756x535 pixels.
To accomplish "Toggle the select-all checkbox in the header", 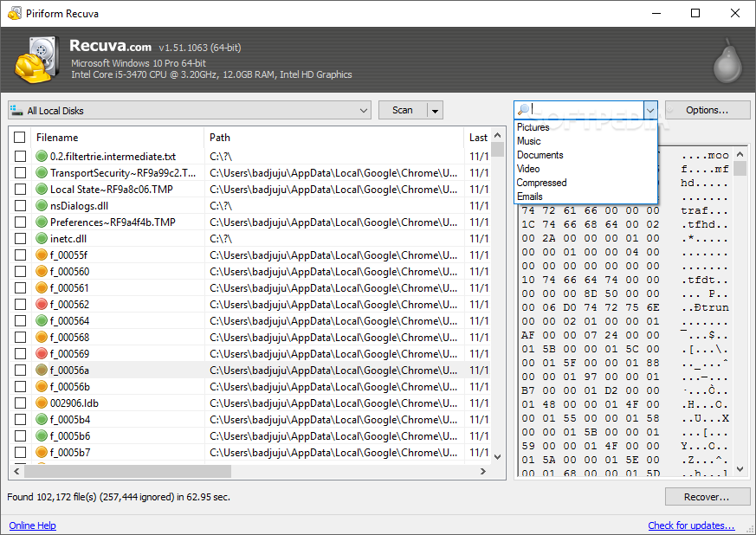I will [x=20, y=138].
